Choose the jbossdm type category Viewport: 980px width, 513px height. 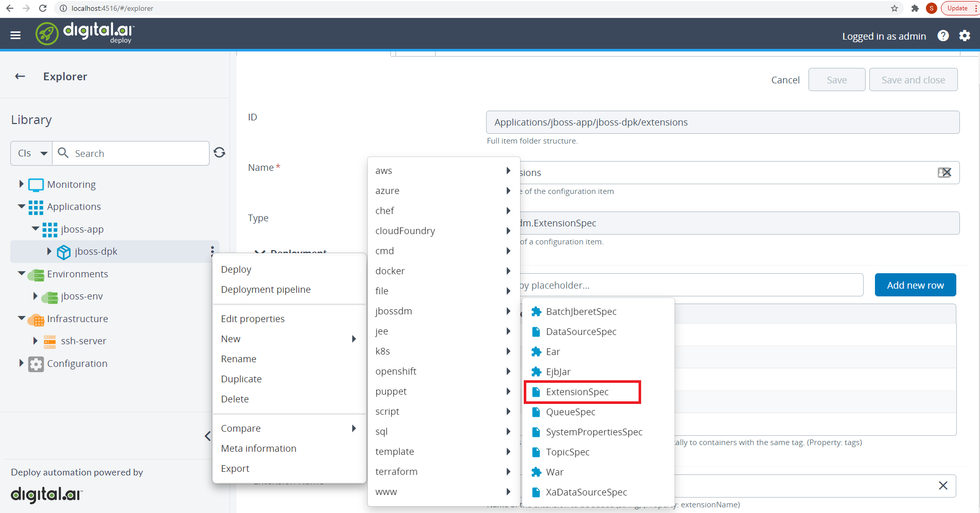point(443,311)
